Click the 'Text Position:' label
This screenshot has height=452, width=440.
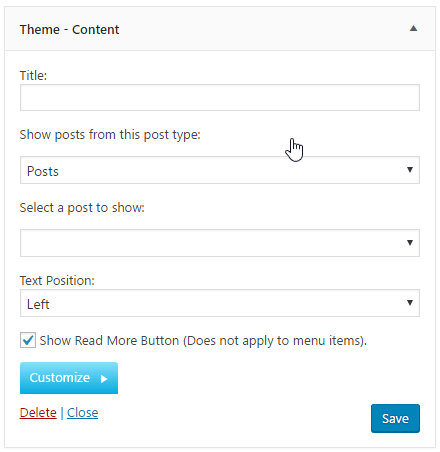(57, 281)
